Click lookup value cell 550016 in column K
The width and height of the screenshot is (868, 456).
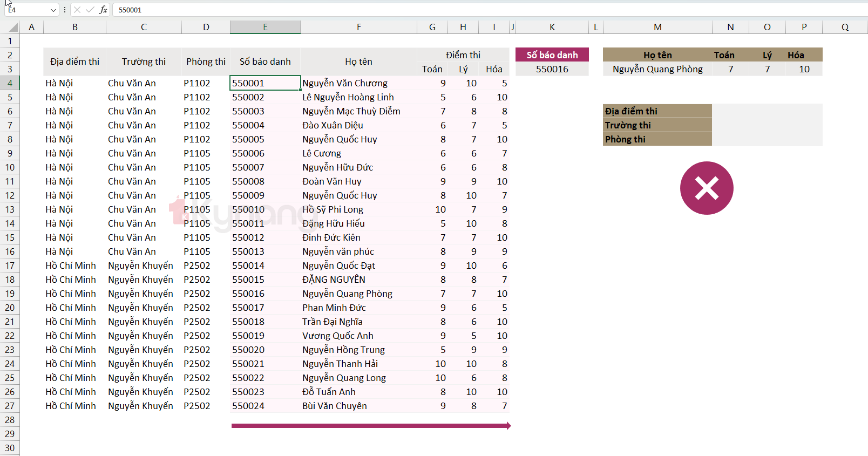(552, 69)
